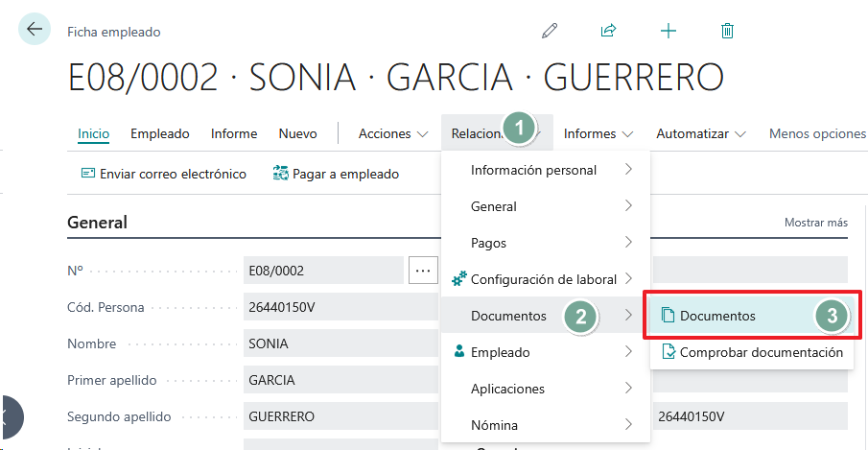Open the Pagos submenu entry
This screenshot has height=450, width=868.
point(546,243)
